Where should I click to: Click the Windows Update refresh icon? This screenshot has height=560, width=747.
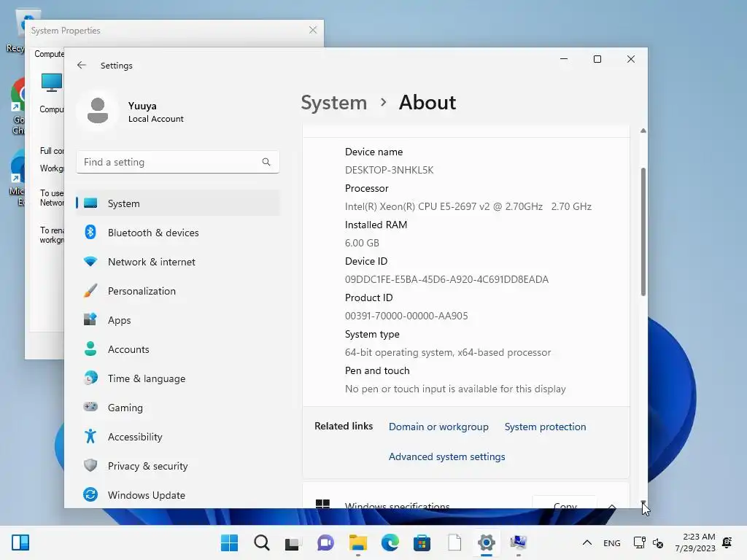pyautogui.click(x=90, y=495)
